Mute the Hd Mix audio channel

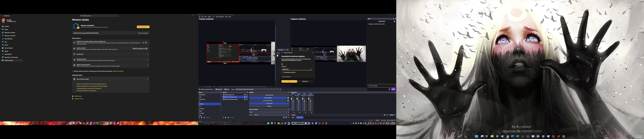click(298, 113)
